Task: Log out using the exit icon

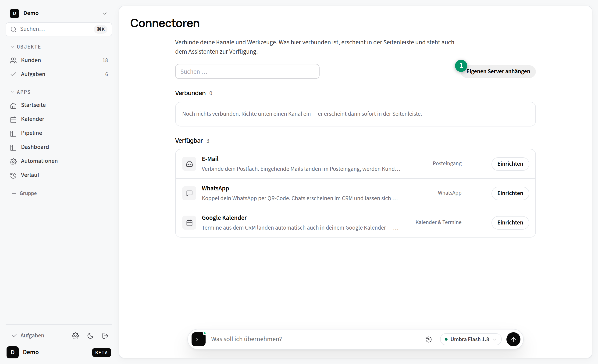Action: tap(105, 336)
